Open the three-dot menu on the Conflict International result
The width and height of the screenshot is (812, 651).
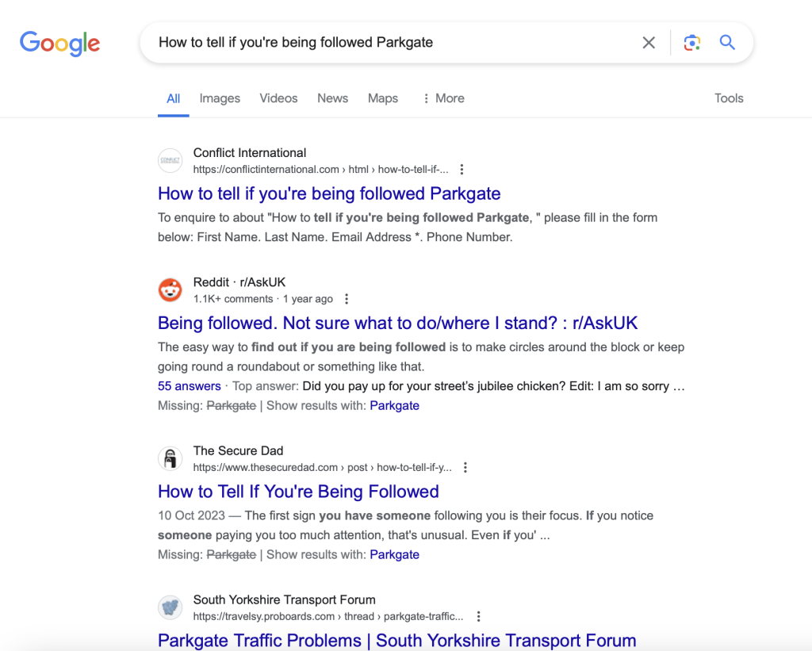462,169
